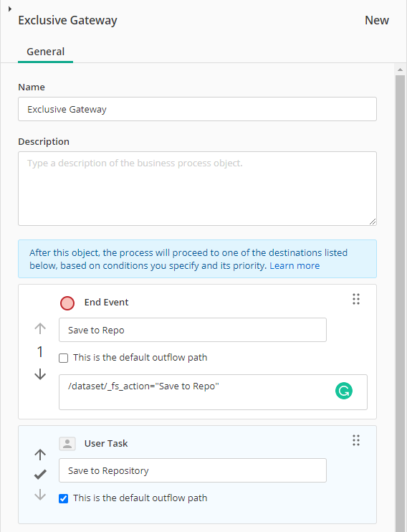Enable default outflow path for End Event

point(64,358)
